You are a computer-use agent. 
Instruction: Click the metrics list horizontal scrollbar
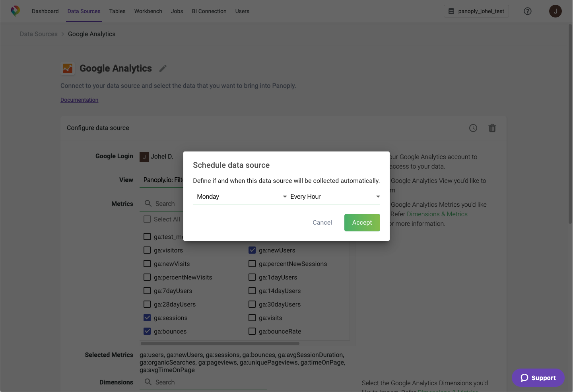point(220,343)
